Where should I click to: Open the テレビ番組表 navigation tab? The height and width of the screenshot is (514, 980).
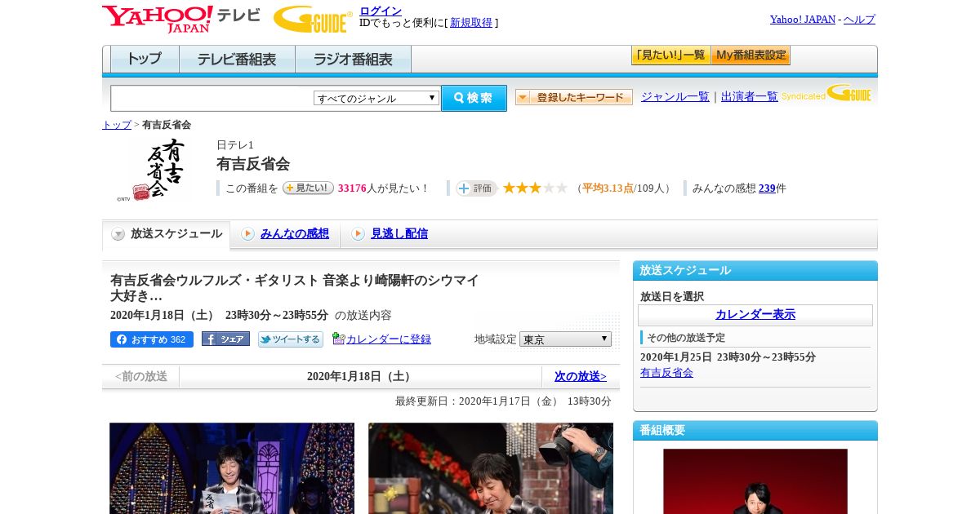pyautogui.click(x=237, y=60)
